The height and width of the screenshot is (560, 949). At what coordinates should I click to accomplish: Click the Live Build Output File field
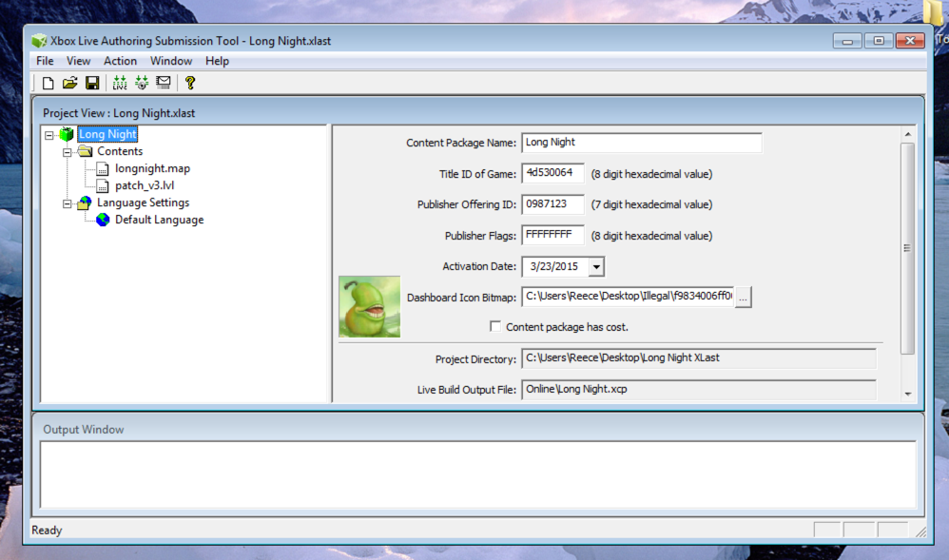[x=698, y=389]
